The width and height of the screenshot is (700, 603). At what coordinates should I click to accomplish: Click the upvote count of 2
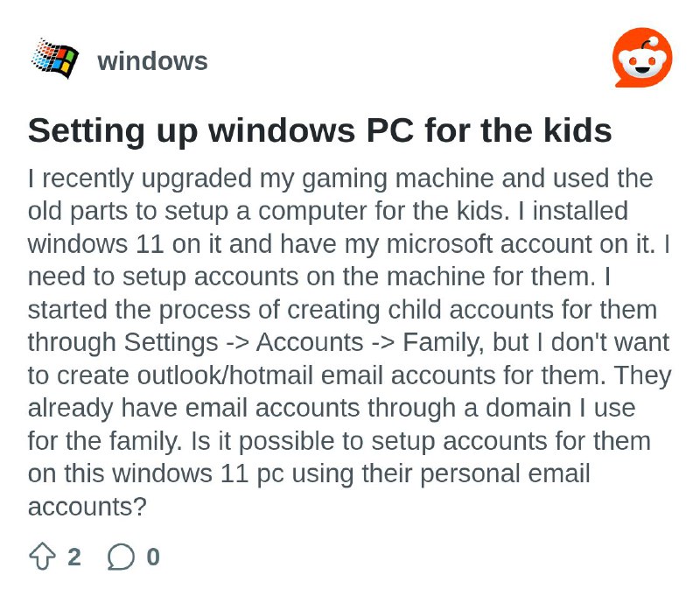click(x=74, y=557)
